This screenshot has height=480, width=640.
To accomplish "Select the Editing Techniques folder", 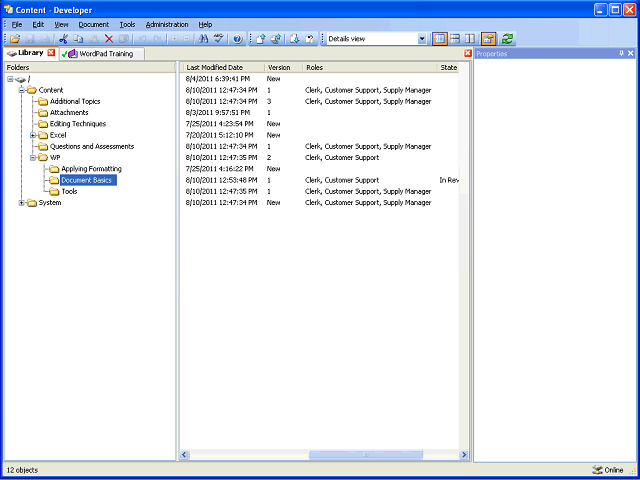I will point(78,124).
